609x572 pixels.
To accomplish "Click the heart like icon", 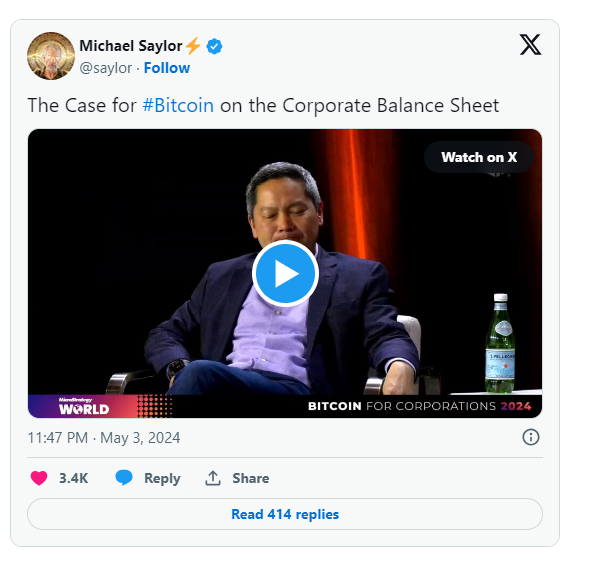I will (x=39, y=478).
